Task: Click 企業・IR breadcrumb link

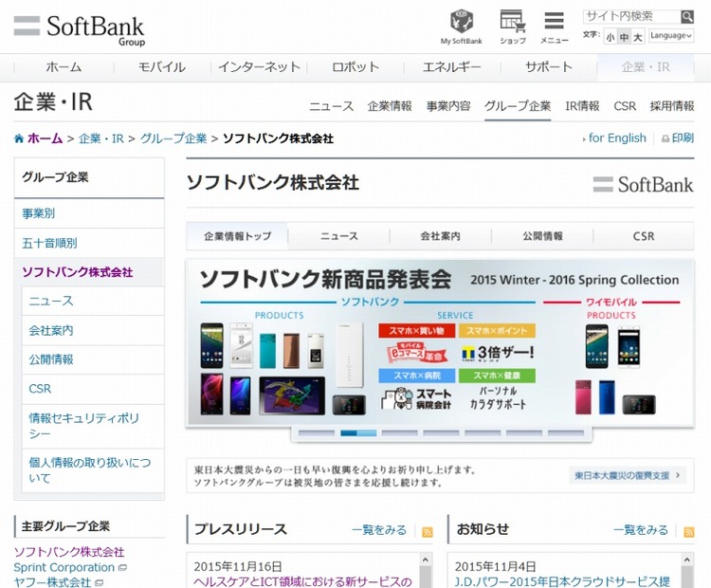Action: 101,138
